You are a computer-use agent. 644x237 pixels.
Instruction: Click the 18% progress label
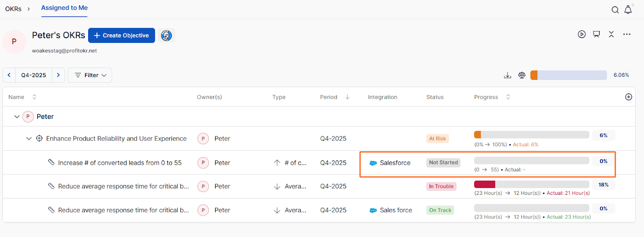pos(603,185)
